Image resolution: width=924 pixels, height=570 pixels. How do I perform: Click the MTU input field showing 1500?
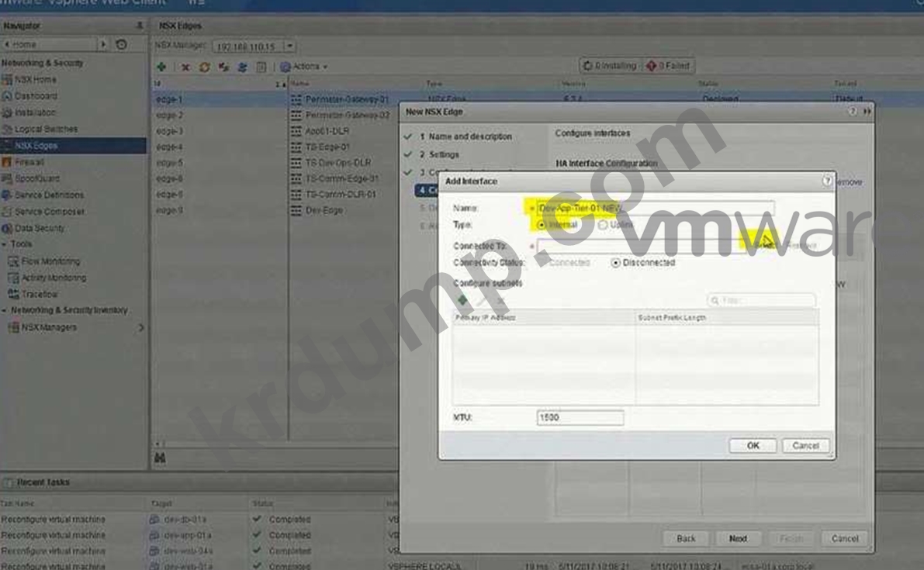pyautogui.click(x=580, y=417)
